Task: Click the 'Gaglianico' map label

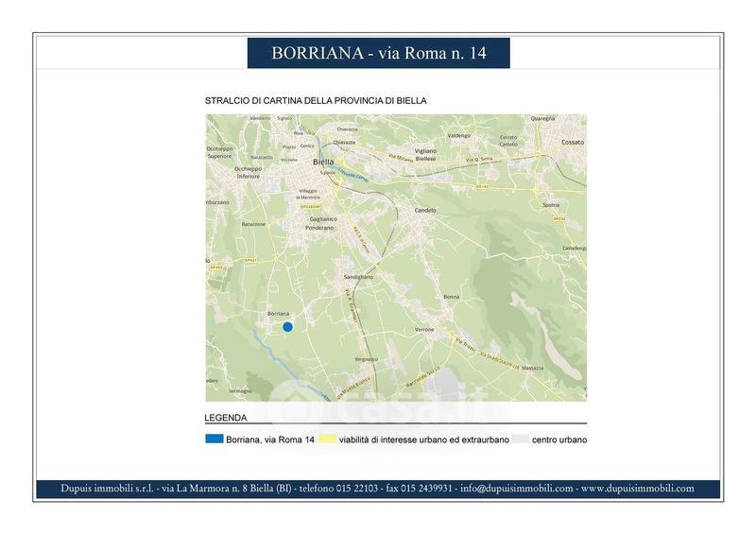Action: 323,219
